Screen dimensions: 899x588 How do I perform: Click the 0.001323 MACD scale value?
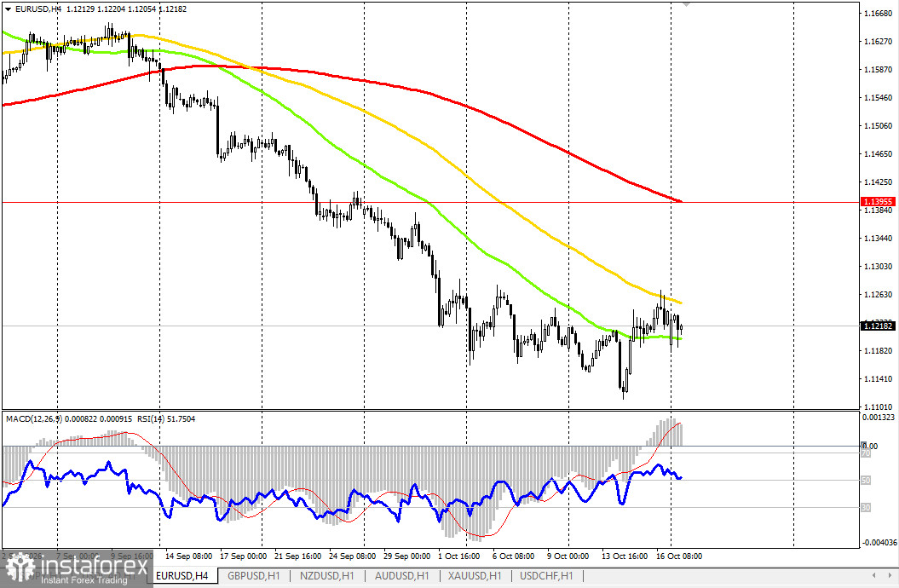(879, 418)
